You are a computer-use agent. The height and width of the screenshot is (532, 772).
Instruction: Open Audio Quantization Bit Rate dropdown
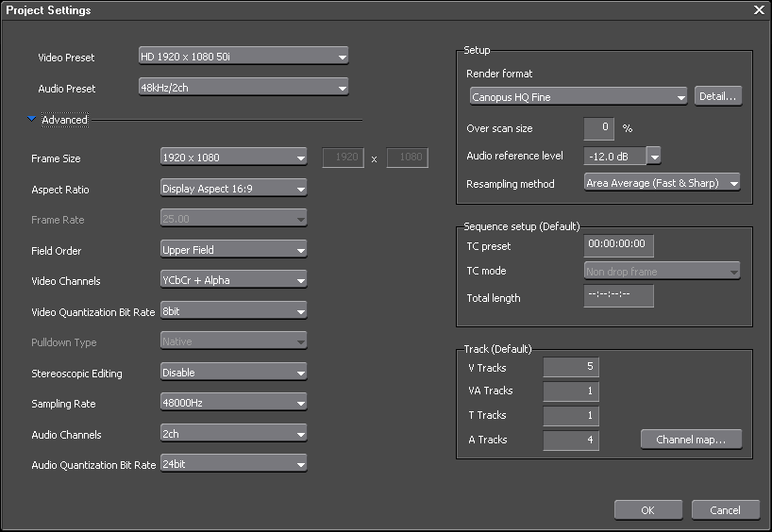233,464
